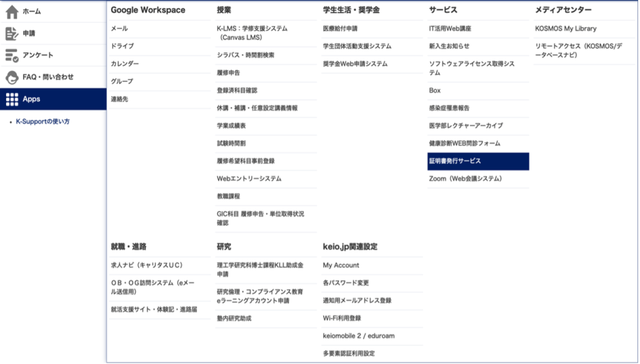The image size is (640, 364).
Task: Open K-LMS 学修支援システム (Canvas LMS)
Action: click(252, 33)
